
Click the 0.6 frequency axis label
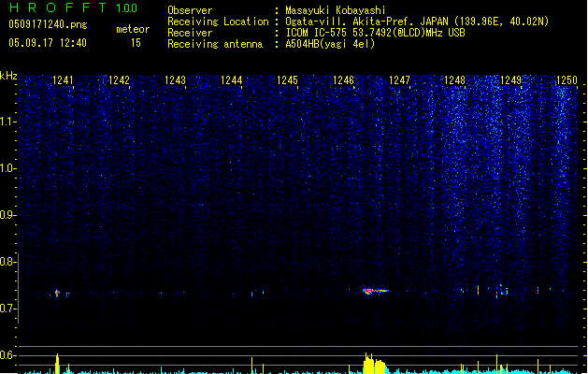[x=7, y=355]
